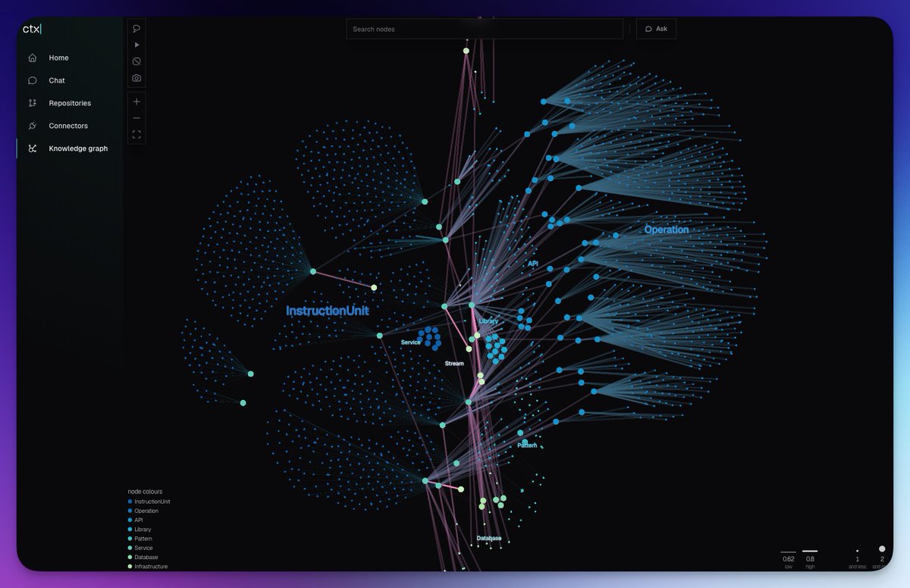910x588 pixels.
Task: Select Service in the node colours legend
Action: (x=140, y=548)
